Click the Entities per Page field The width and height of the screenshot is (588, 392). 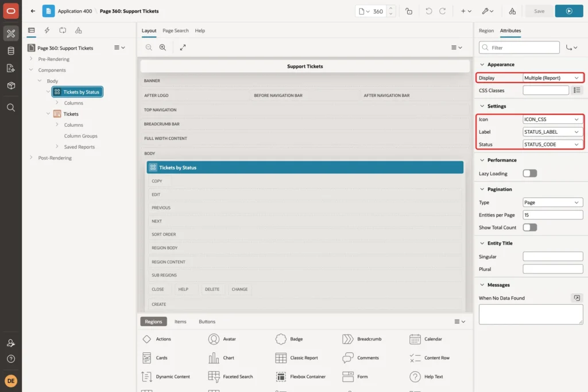tap(553, 215)
